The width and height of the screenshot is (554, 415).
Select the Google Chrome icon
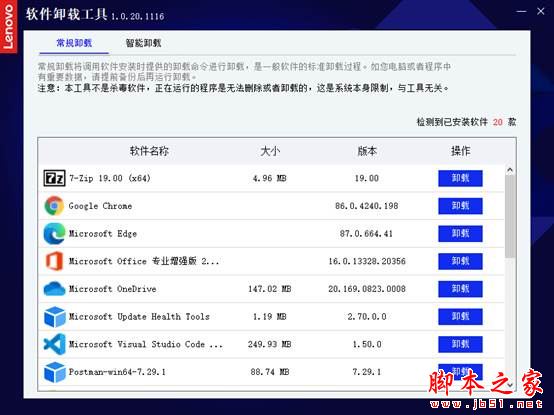54,206
